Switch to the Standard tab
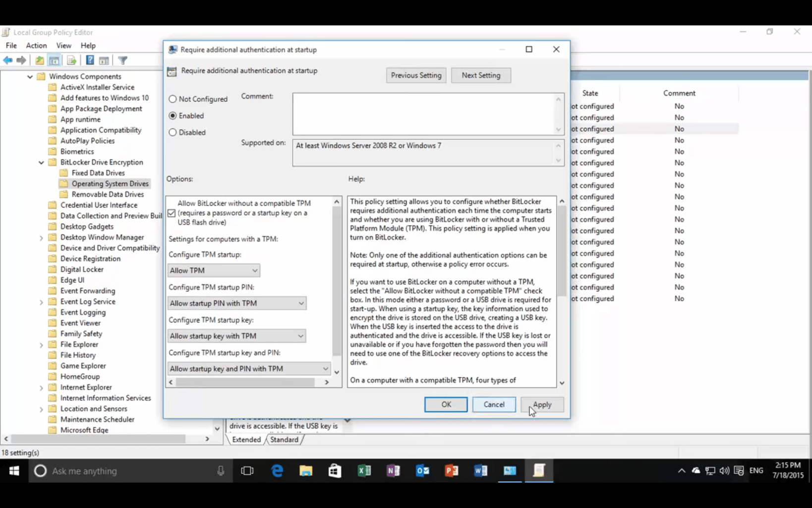 tap(285, 440)
